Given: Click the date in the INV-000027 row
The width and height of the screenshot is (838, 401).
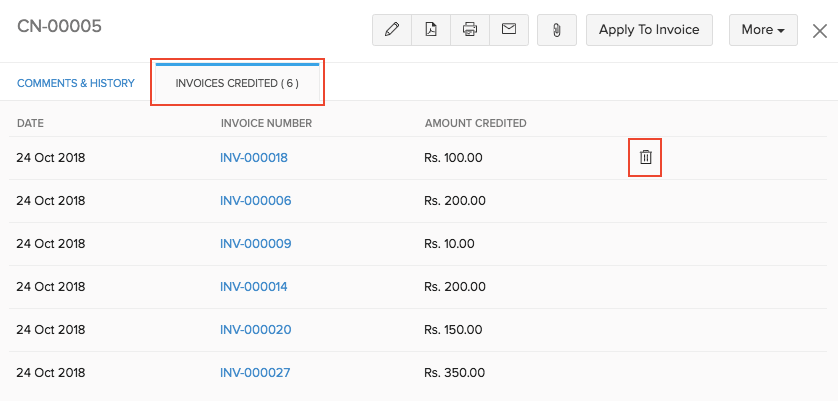Looking at the screenshot, I should click(51, 373).
